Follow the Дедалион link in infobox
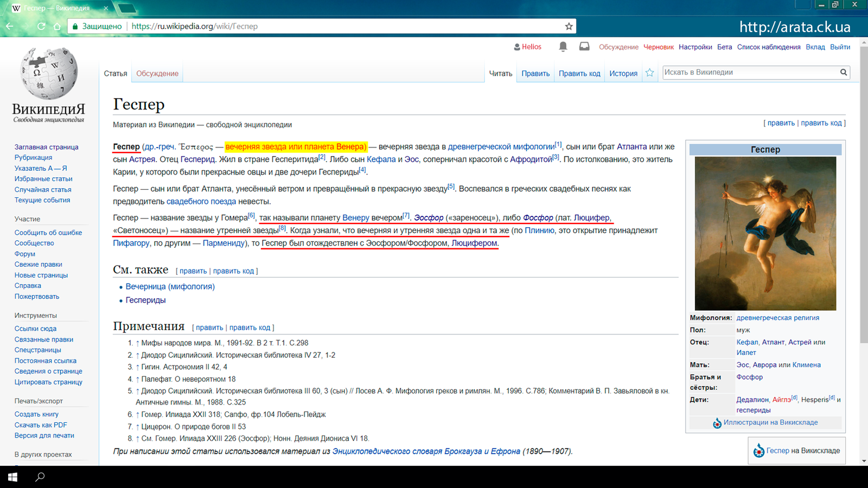Screen dimensions: 868x488 [x=752, y=400]
